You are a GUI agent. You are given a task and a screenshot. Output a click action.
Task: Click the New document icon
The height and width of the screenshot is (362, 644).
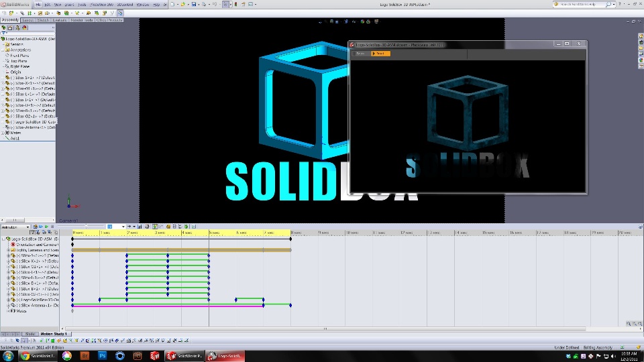coord(172,4)
